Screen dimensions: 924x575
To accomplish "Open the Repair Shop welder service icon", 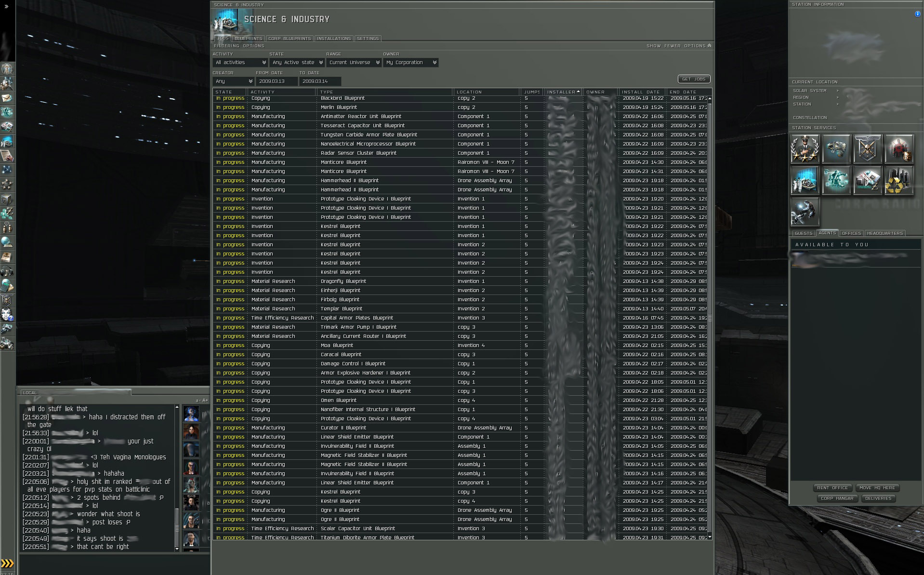I will 805,212.
